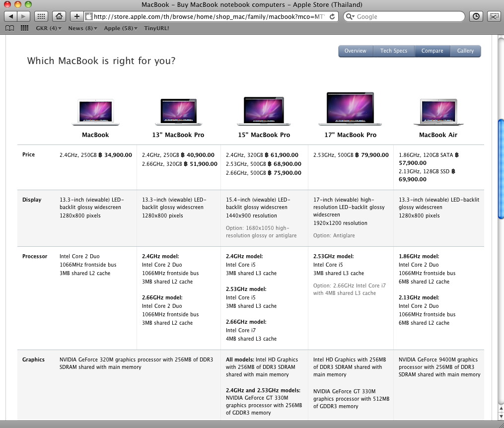
Task: Click the clock icon button beside the search field
Action: tap(476, 16)
